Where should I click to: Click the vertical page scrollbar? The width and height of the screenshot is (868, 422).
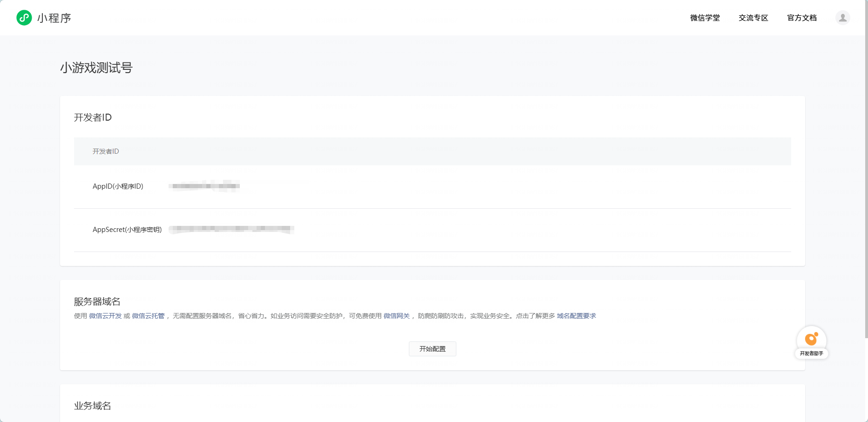point(866,169)
